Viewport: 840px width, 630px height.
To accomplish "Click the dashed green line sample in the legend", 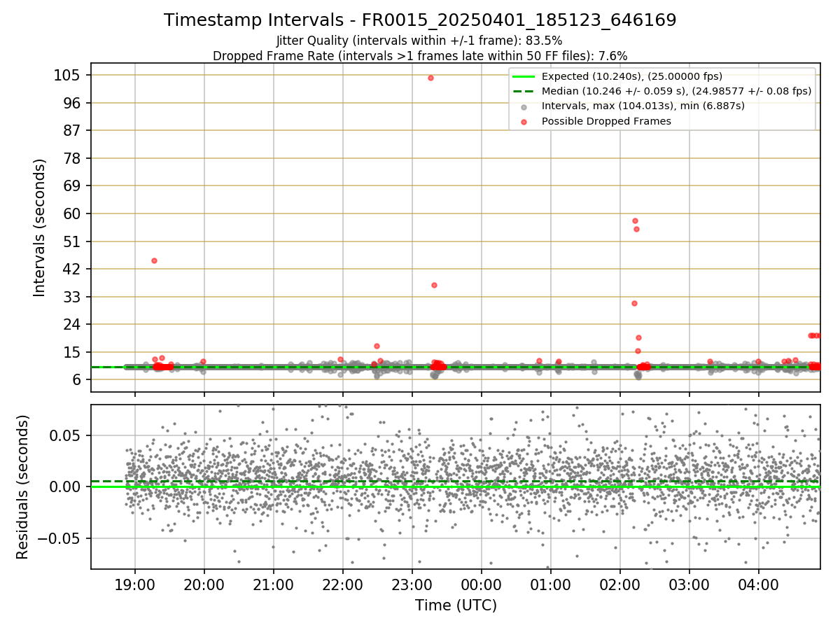I will (x=524, y=91).
